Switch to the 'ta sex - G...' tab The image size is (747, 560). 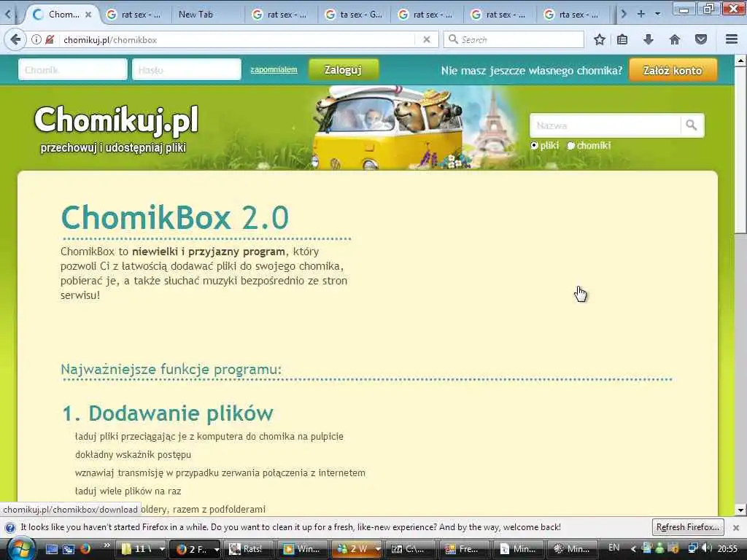354,15
